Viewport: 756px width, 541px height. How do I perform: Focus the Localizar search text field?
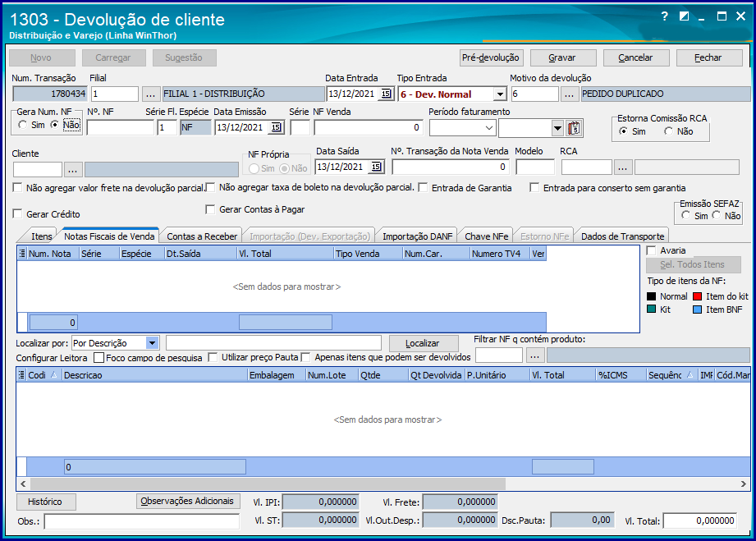click(273, 343)
